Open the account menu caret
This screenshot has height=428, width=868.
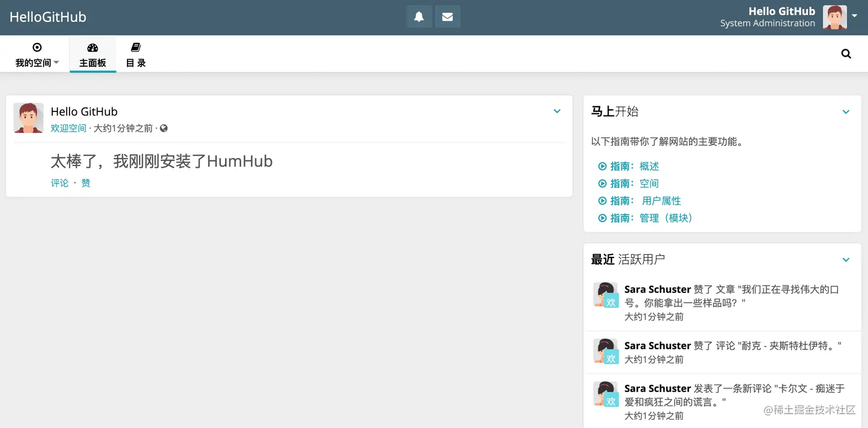pyautogui.click(x=854, y=17)
